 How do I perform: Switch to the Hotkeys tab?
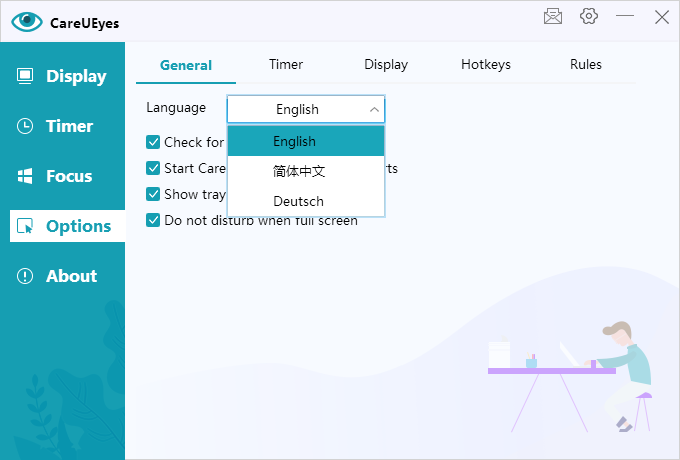[x=486, y=65]
